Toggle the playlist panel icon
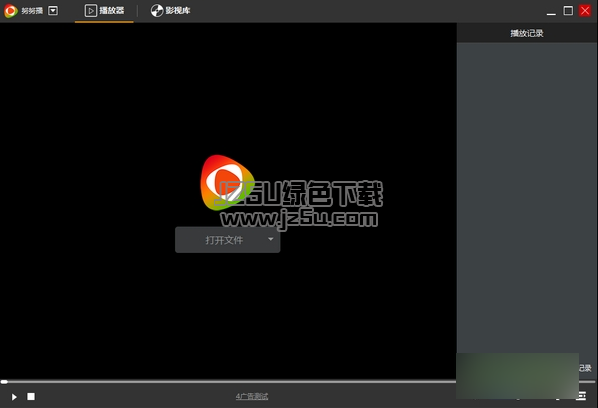This screenshot has height=408, width=598. (582, 396)
